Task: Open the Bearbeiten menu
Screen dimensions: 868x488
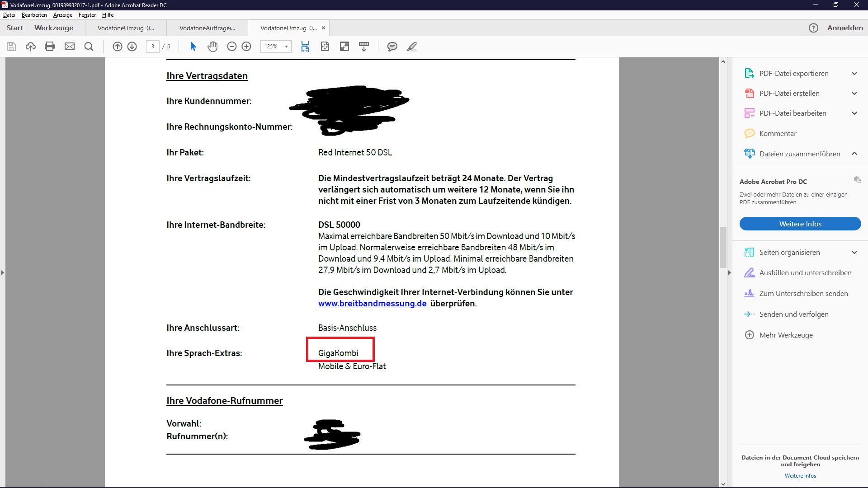Action: pos(34,15)
